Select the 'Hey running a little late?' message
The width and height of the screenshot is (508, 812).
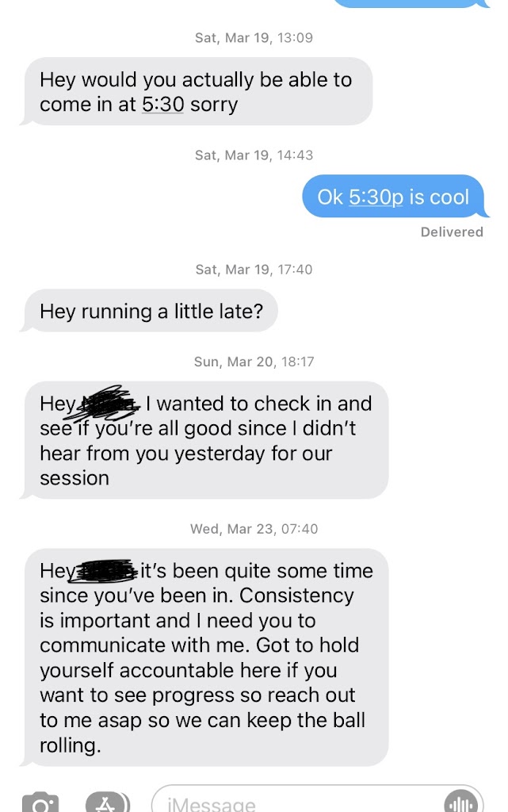click(148, 311)
